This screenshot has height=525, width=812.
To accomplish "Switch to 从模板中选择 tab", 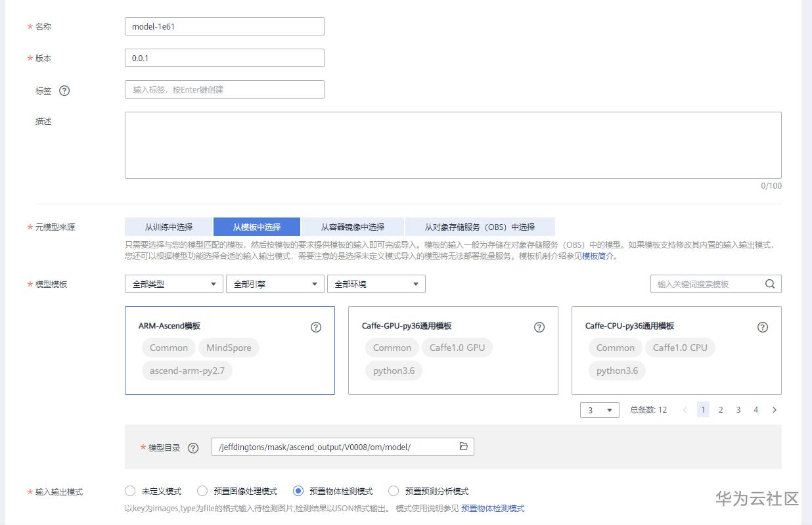I will [x=257, y=227].
